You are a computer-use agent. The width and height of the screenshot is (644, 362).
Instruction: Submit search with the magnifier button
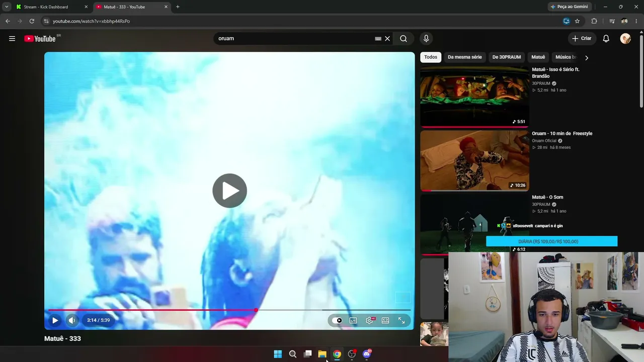(x=404, y=39)
